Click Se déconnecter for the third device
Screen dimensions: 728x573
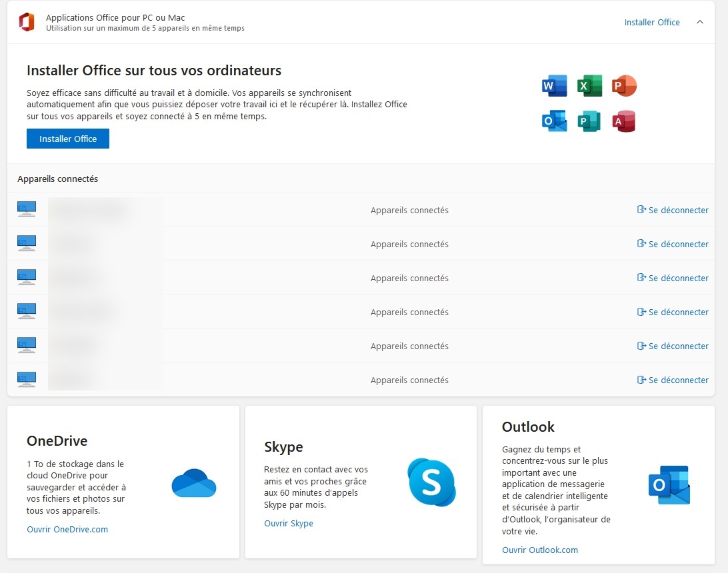(x=673, y=278)
